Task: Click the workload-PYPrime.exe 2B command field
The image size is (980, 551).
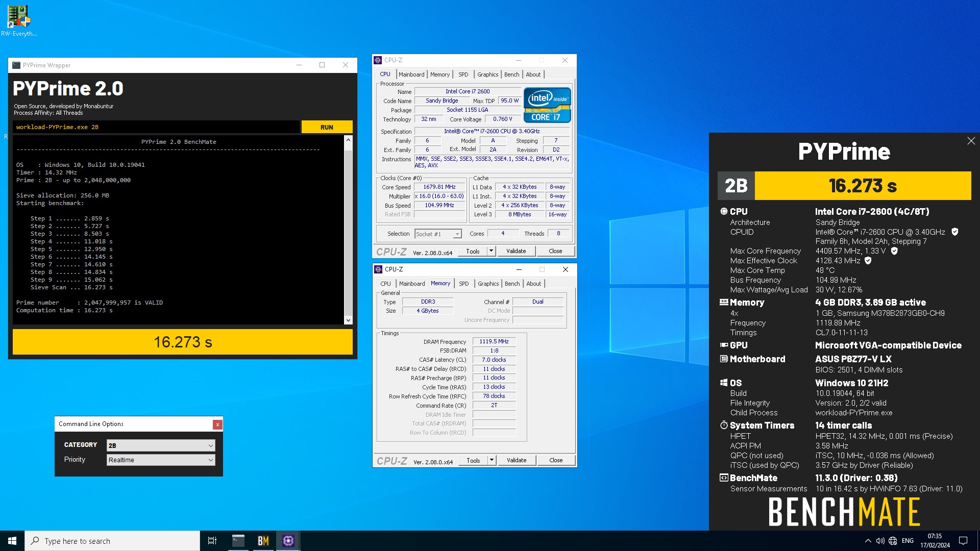Action: click(x=156, y=127)
